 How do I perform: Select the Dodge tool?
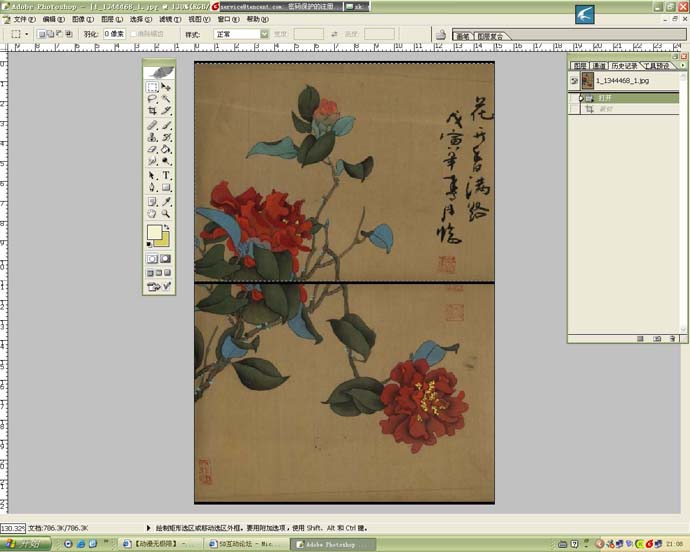coord(166,161)
